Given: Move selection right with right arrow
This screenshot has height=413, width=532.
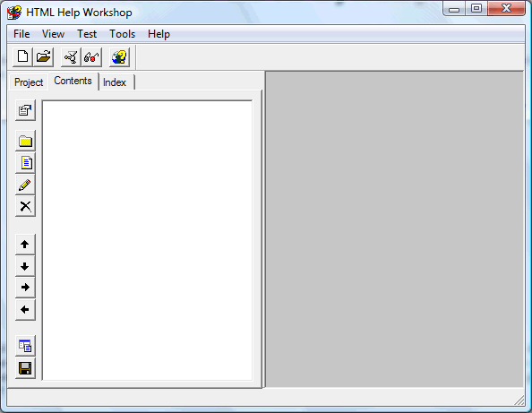Looking at the screenshot, I should click(x=25, y=288).
